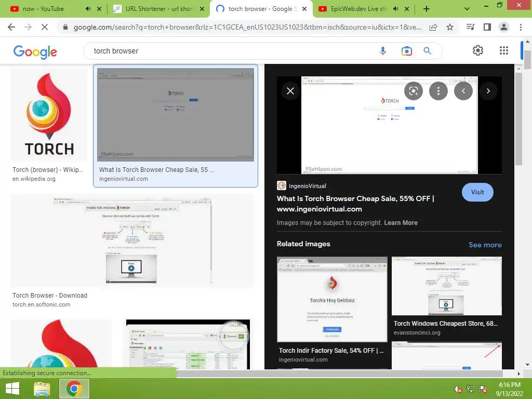The height and width of the screenshot is (399, 532).
Task: Click the 'See more' related images link
Action: point(485,245)
